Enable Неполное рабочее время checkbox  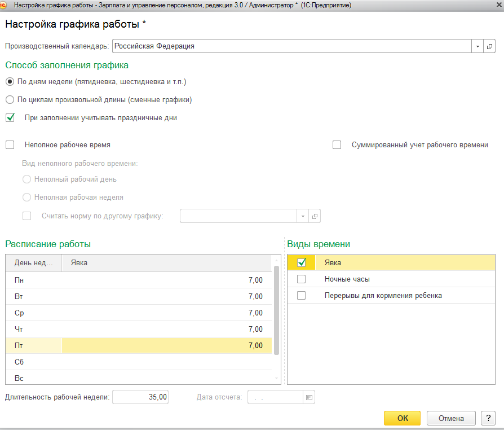coord(10,145)
